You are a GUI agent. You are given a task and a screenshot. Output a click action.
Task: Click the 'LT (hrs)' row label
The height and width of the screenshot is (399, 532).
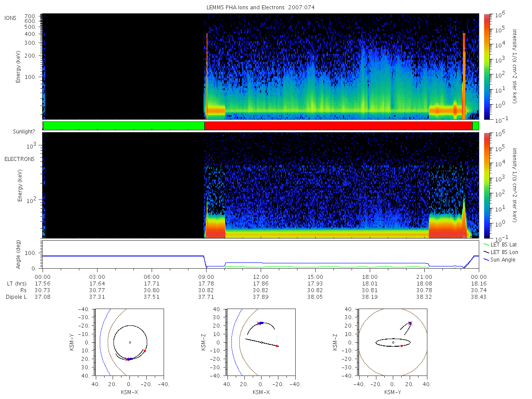[x=16, y=283]
